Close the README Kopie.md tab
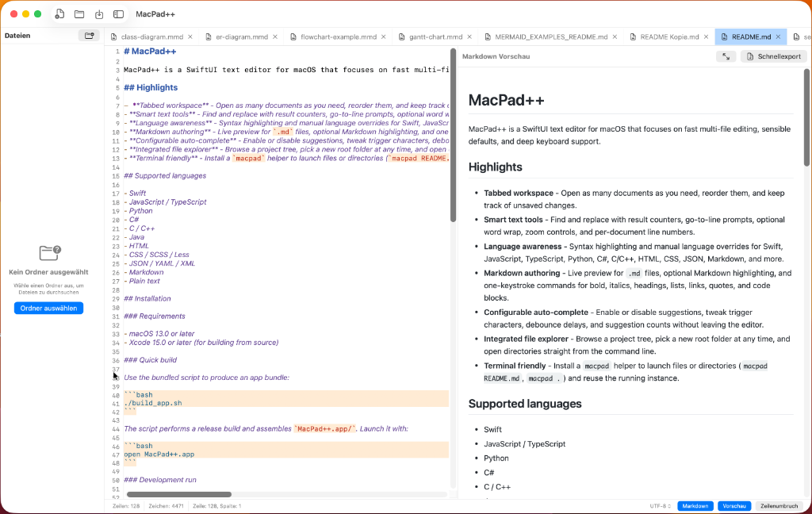The image size is (812, 514). pyautogui.click(x=704, y=36)
